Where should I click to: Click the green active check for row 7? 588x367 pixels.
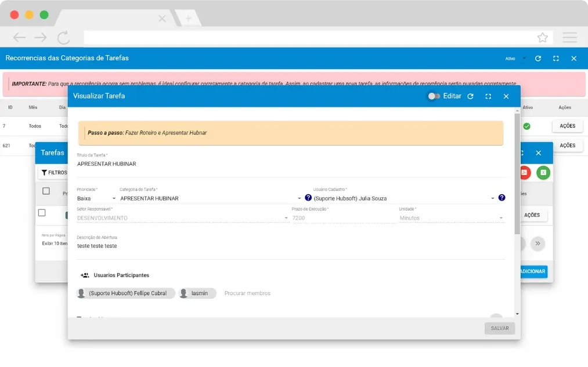(527, 126)
